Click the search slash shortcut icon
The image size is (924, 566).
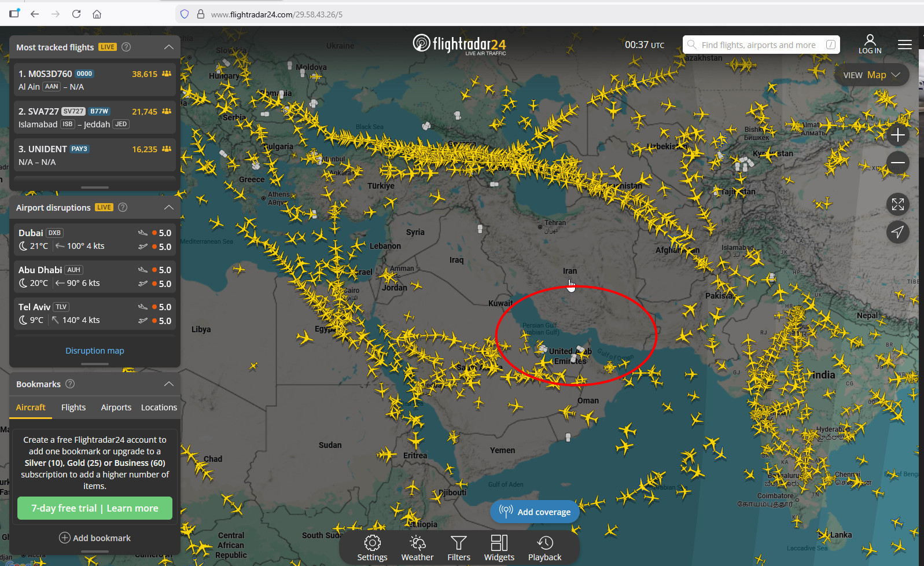pos(831,45)
